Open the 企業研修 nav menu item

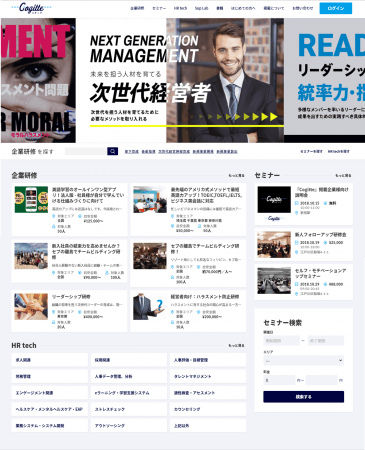[137, 8]
